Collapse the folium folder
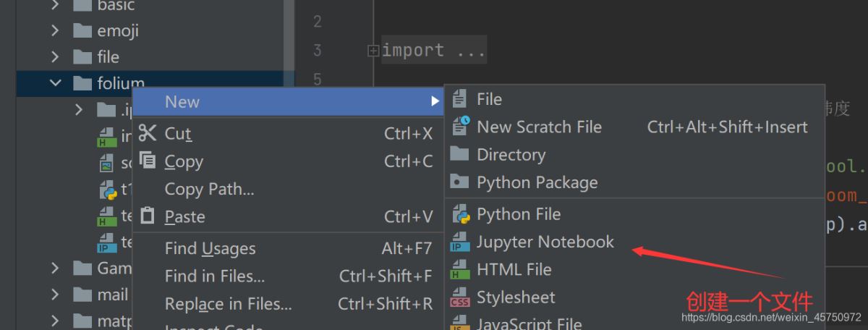The height and width of the screenshot is (330, 868). pos(56,83)
